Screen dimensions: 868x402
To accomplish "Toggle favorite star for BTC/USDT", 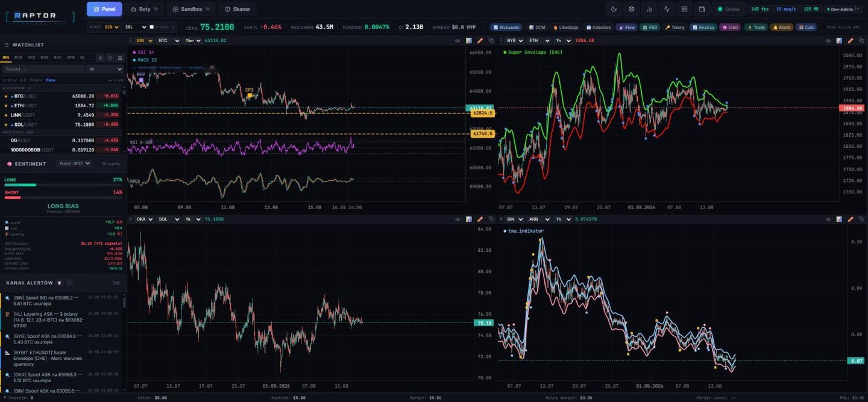I will pos(6,96).
